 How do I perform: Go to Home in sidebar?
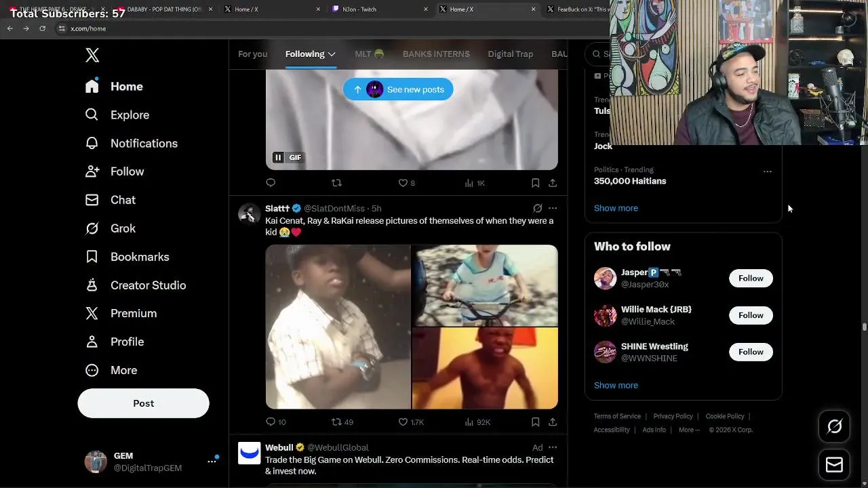tap(114, 86)
